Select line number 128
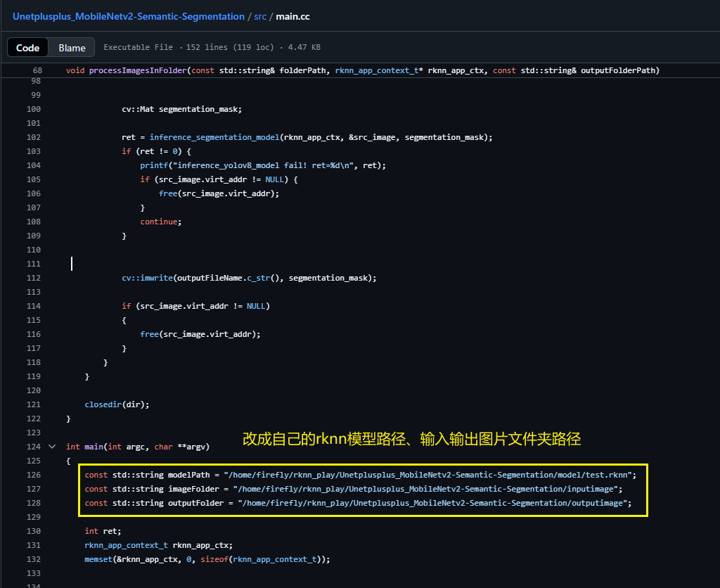The width and height of the screenshot is (720, 588). point(34,503)
